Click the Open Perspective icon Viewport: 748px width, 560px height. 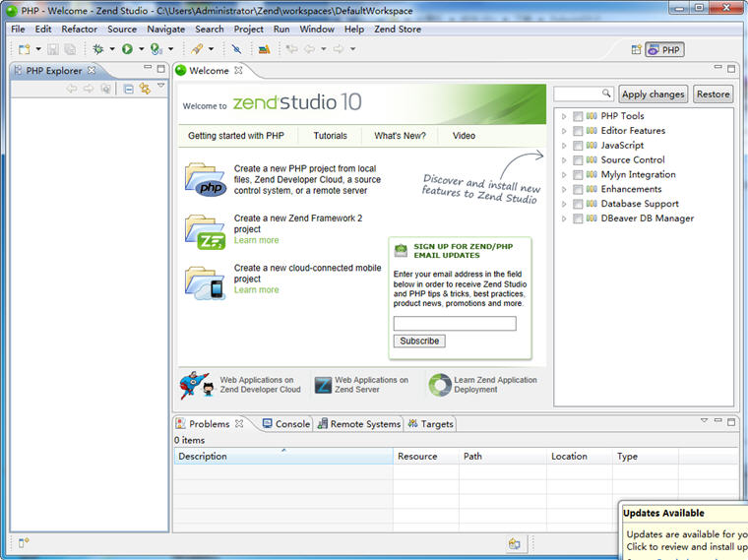[x=636, y=49]
